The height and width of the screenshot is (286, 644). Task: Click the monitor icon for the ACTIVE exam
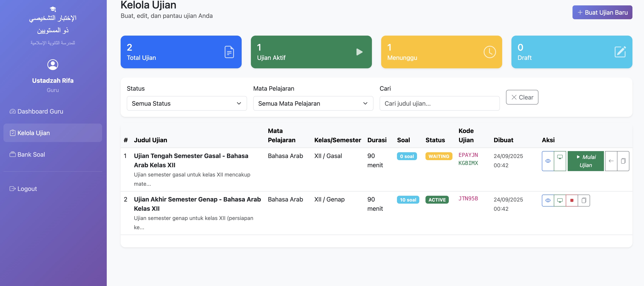pos(560,200)
